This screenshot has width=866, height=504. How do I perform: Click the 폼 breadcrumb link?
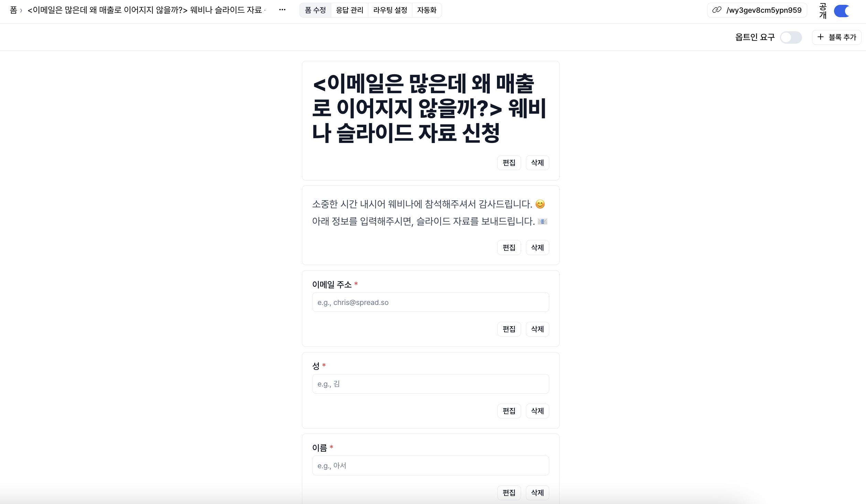[x=13, y=10]
